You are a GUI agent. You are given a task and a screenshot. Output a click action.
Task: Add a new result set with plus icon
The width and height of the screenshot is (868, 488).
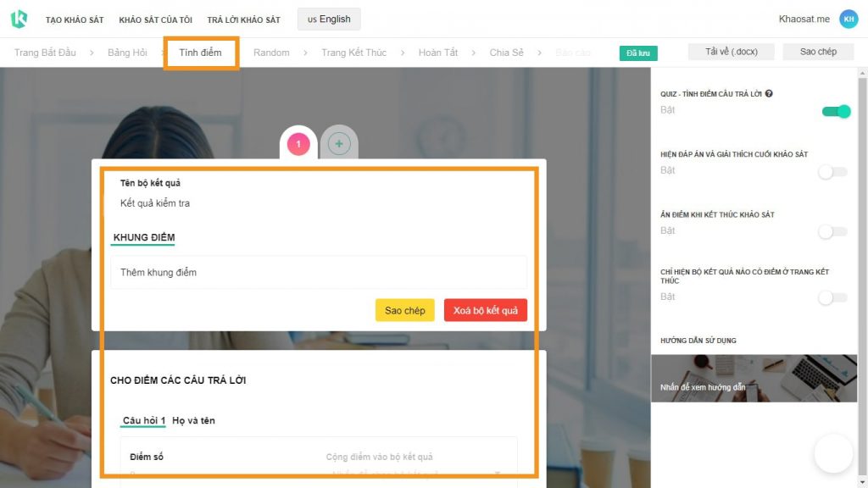(339, 144)
